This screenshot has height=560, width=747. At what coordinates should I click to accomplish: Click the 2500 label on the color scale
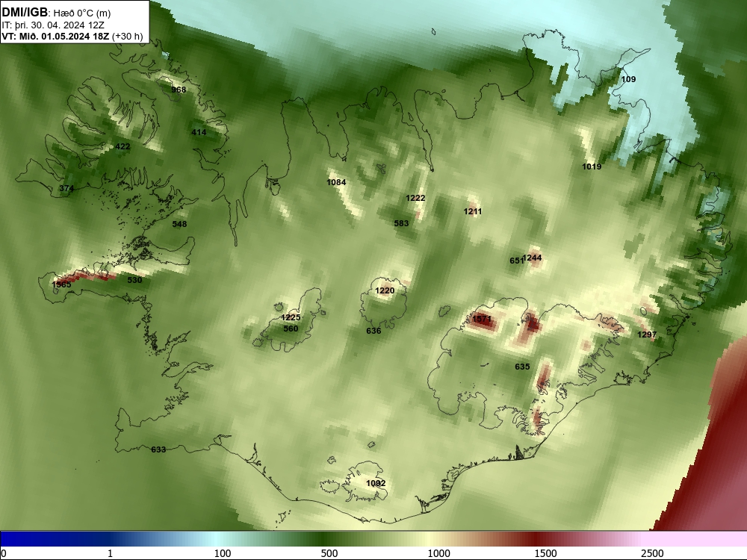[x=652, y=553]
